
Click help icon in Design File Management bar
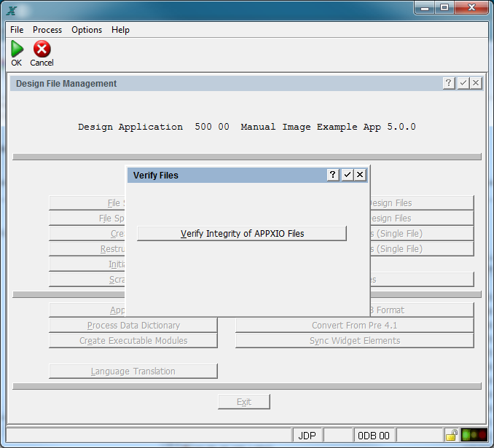[x=449, y=83]
